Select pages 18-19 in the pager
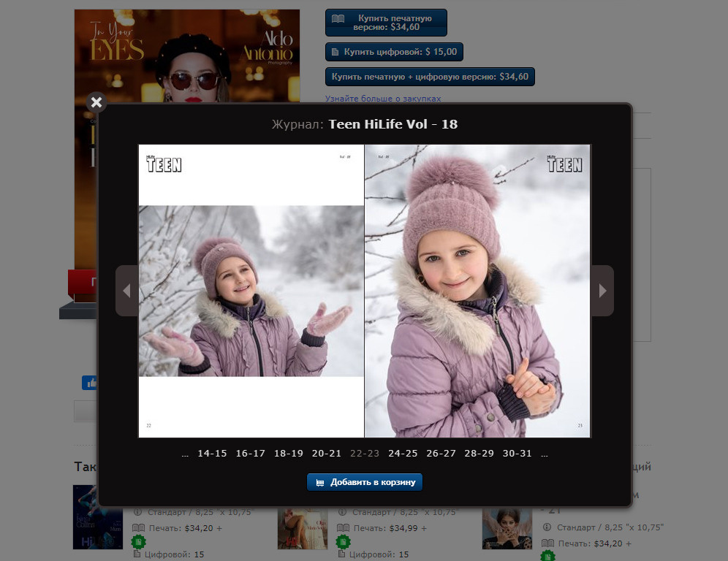 pyautogui.click(x=288, y=454)
